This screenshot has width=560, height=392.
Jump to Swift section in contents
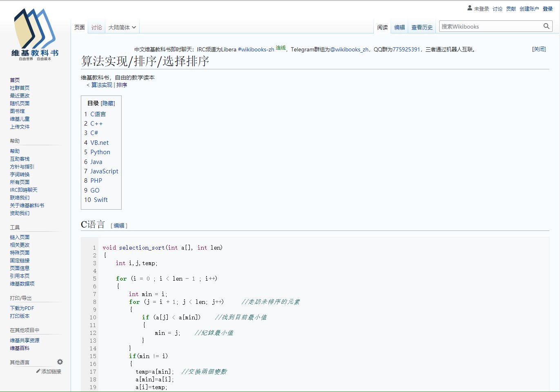click(101, 200)
